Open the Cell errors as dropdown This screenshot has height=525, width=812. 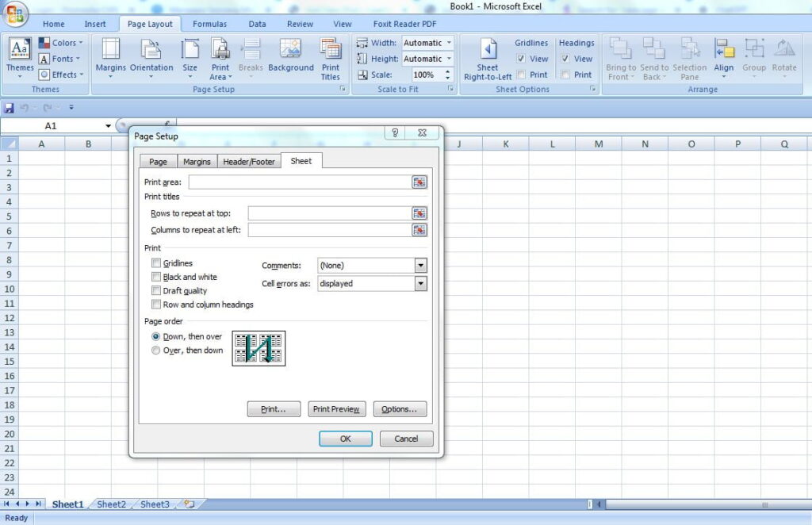[x=420, y=284]
